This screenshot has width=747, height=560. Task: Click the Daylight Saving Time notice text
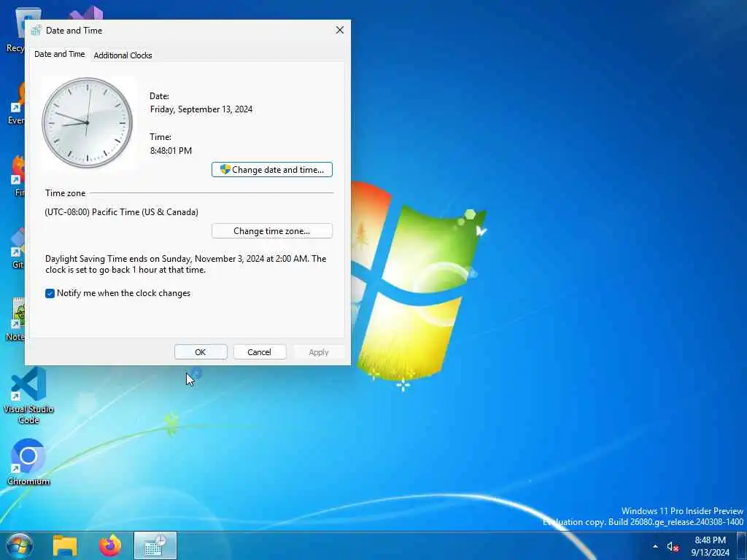tap(186, 264)
